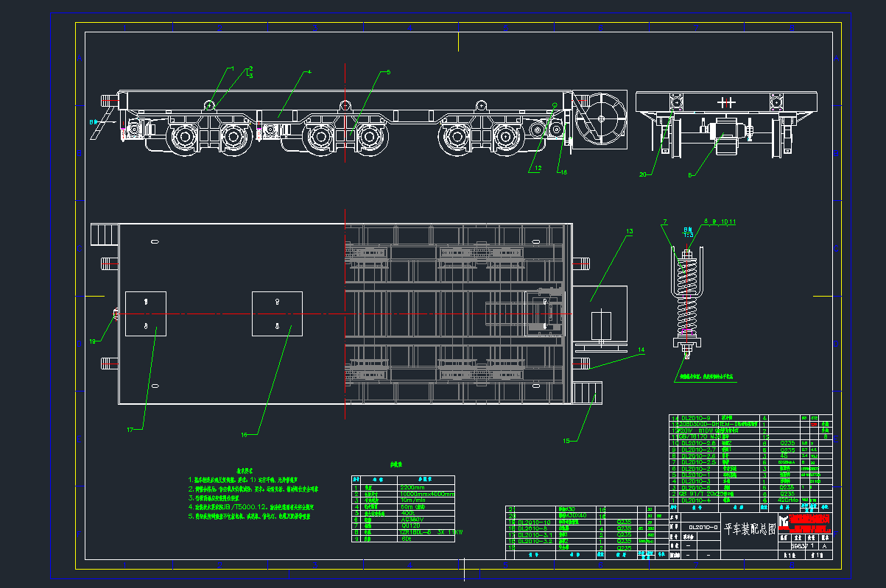The image size is (886, 588).
Task: Click balloon number 15 near the parts list
Action: (x=566, y=441)
